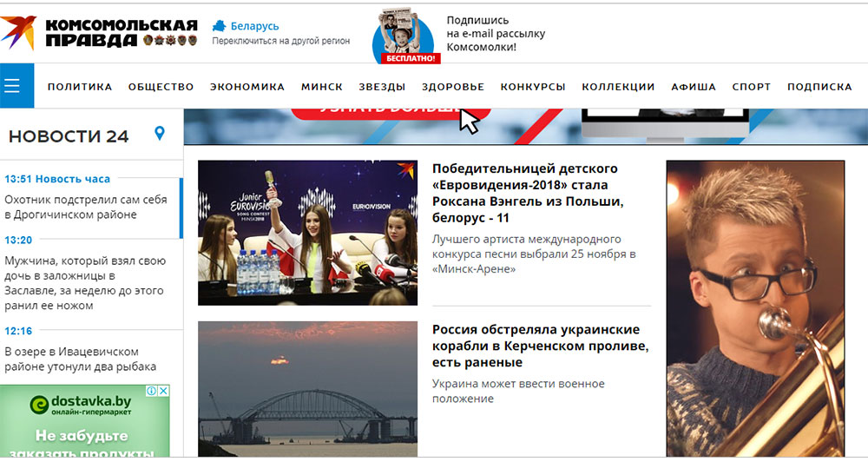This screenshot has width=868, height=462.
Task: Open the ПОЛИТИКА section
Action: click(x=80, y=87)
